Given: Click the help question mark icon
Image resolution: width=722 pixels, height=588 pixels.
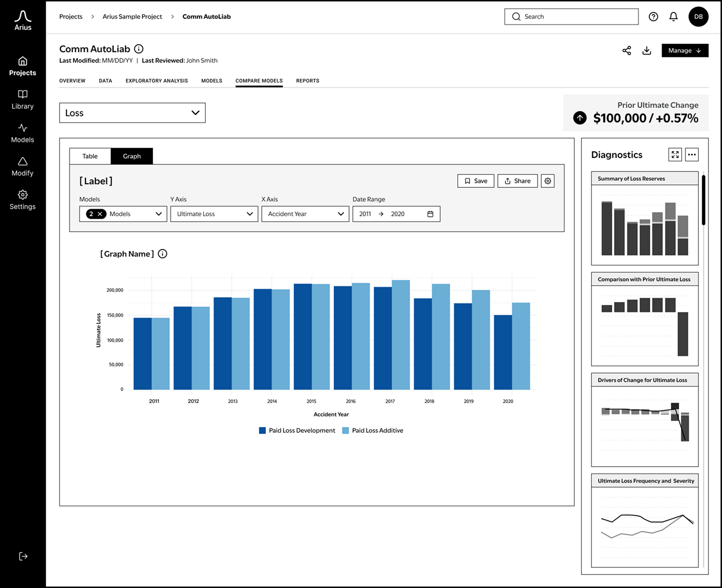Looking at the screenshot, I should coord(653,17).
